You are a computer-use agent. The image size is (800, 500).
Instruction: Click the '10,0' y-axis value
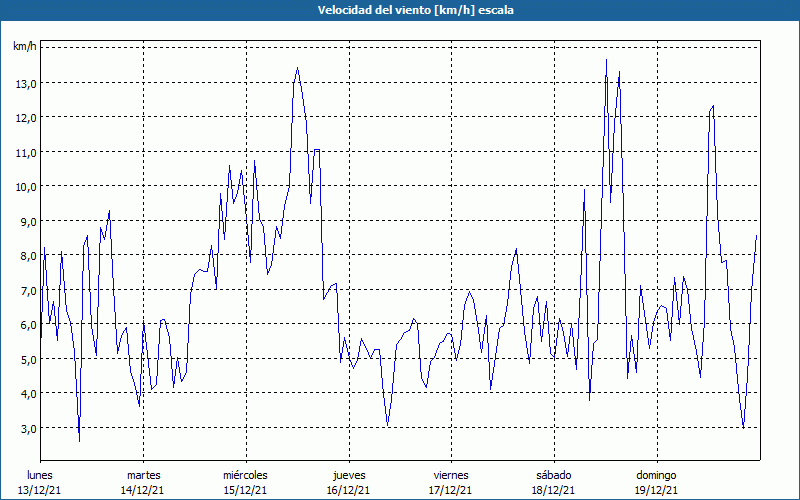tap(26, 187)
